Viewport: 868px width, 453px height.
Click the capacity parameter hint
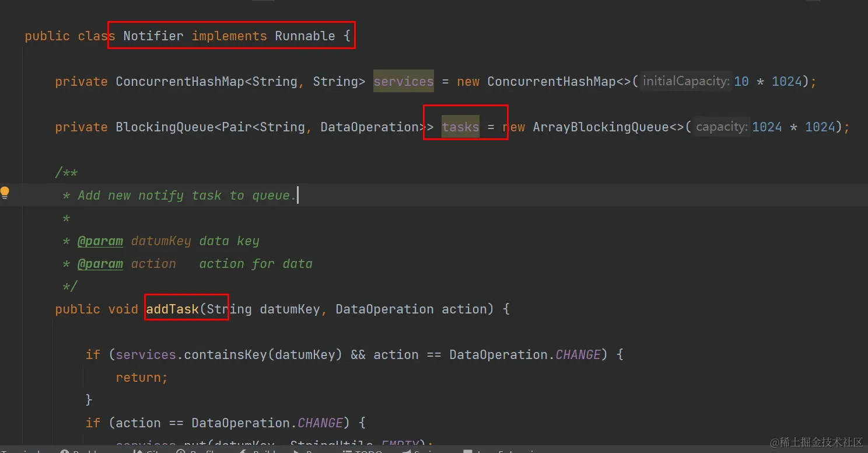(x=721, y=127)
